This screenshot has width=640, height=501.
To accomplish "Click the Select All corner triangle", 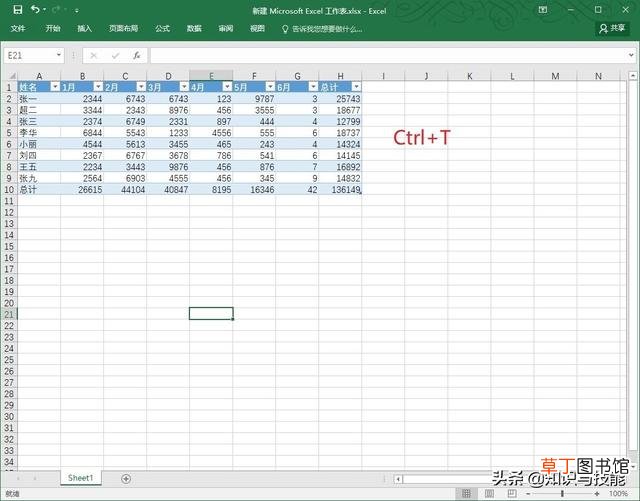I will [x=12, y=76].
